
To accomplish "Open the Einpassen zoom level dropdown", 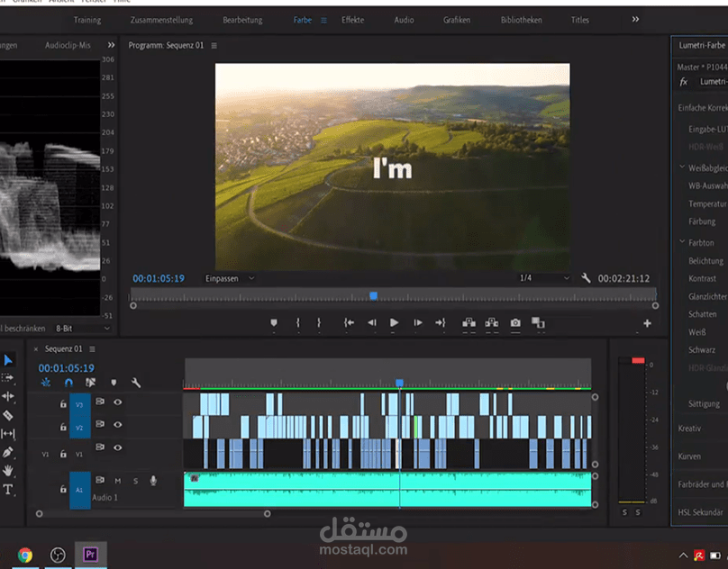I will [230, 278].
